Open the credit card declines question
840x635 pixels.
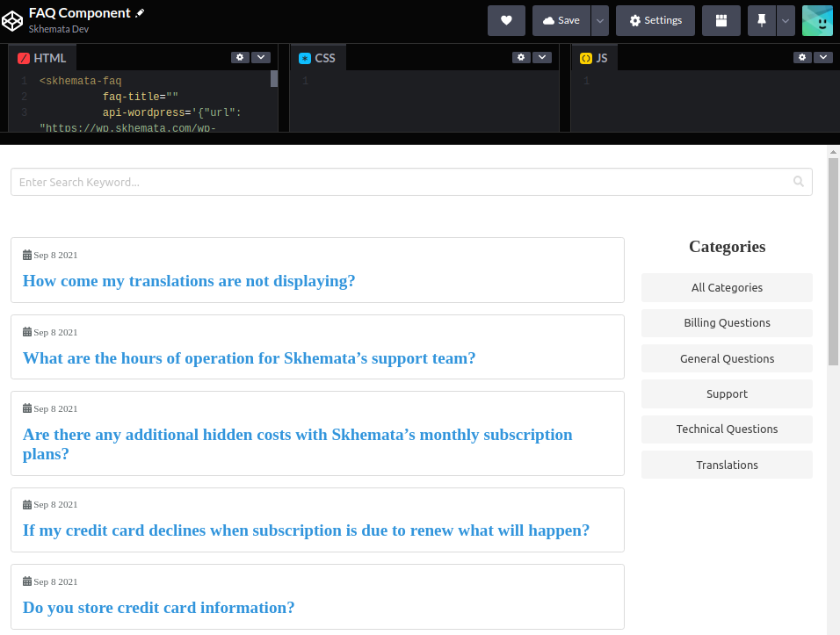(306, 530)
